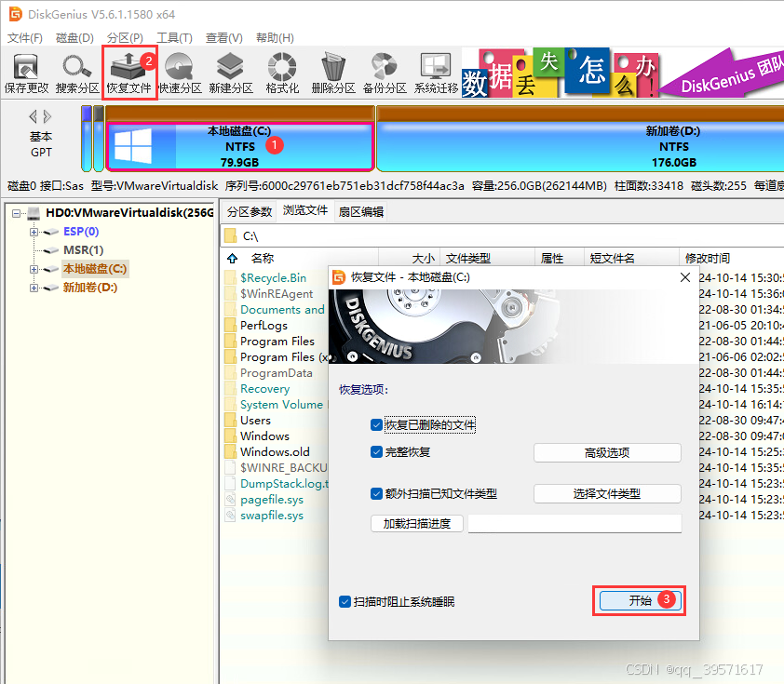Screen dimensions: 784x684
Task: Switch to Browse Files (浏览文件) tab
Action: pyautogui.click(x=305, y=210)
